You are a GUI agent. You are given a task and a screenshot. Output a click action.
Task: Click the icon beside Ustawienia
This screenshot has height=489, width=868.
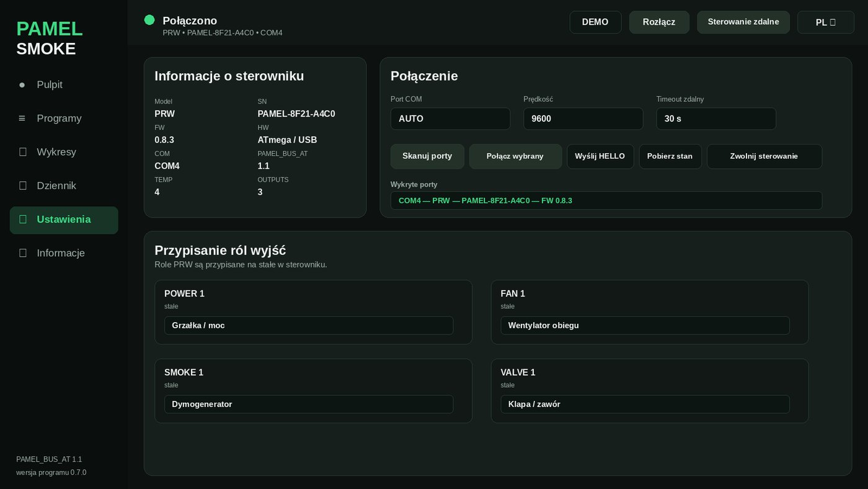(x=23, y=219)
